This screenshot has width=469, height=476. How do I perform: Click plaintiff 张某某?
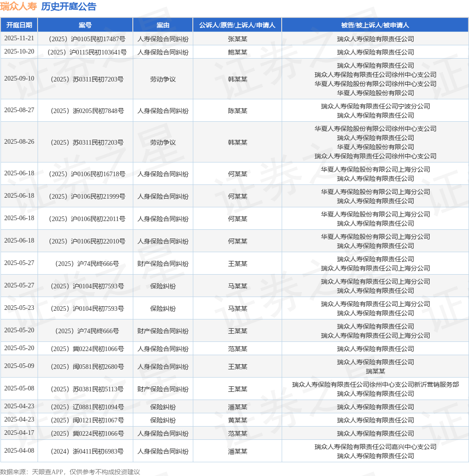(x=238, y=39)
